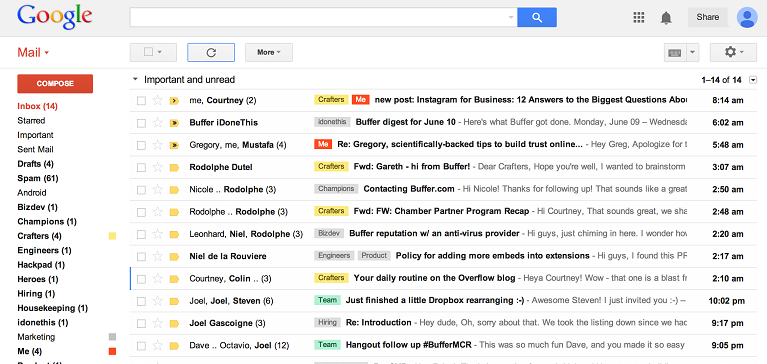The height and width of the screenshot is (364, 767).
Task: Click the keyboard input tools icon
Action: point(675,52)
